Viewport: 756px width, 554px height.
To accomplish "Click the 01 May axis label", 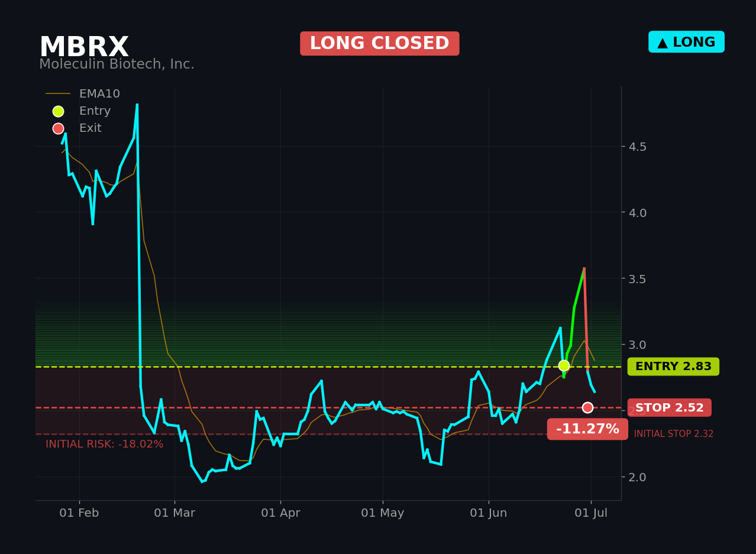I will 383,513.
